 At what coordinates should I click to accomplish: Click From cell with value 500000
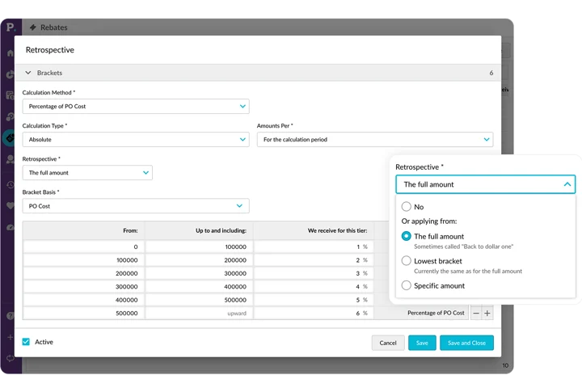[x=84, y=314]
